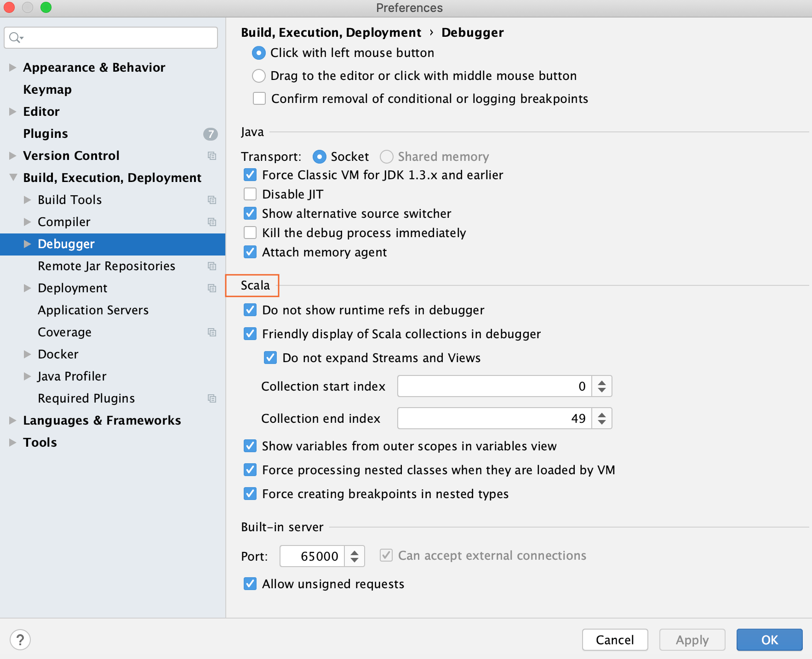Toggle Friendly display of Scala collections
Screen dimensions: 812x659
click(x=250, y=334)
